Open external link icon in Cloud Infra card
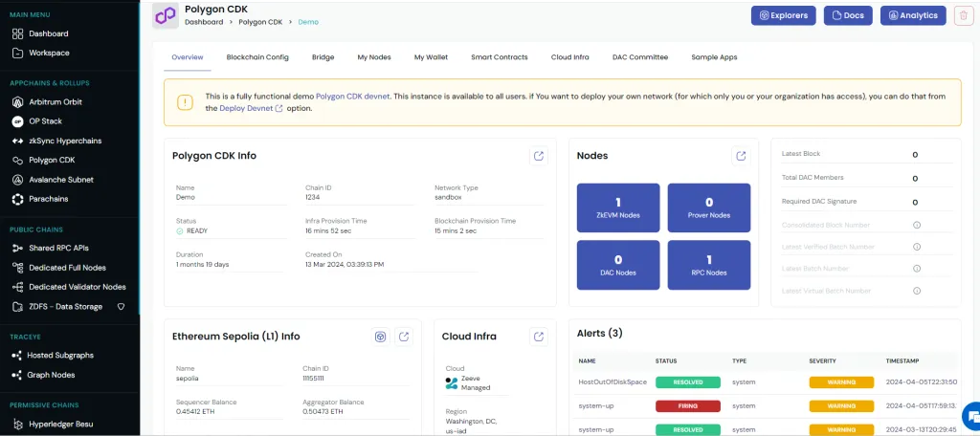 click(x=538, y=337)
